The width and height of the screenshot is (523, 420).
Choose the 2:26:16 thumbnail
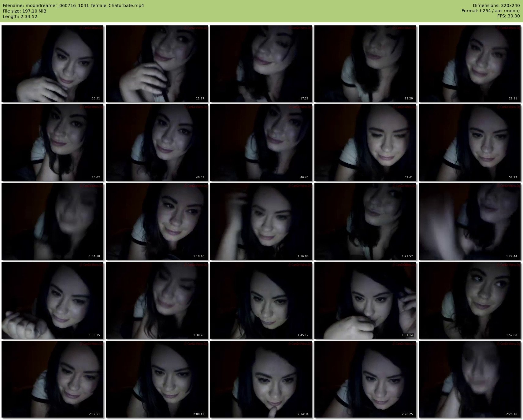coord(470,379)
